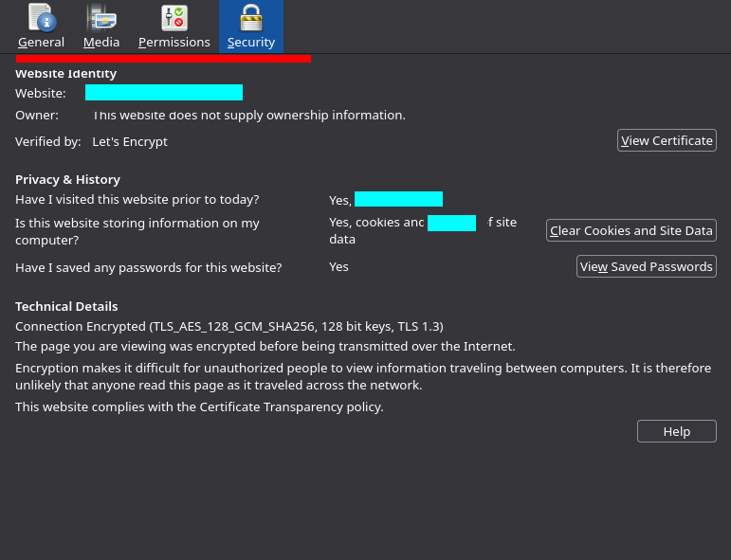
Task: Click the Connection Encrypted details line
Action: point(228,326)
